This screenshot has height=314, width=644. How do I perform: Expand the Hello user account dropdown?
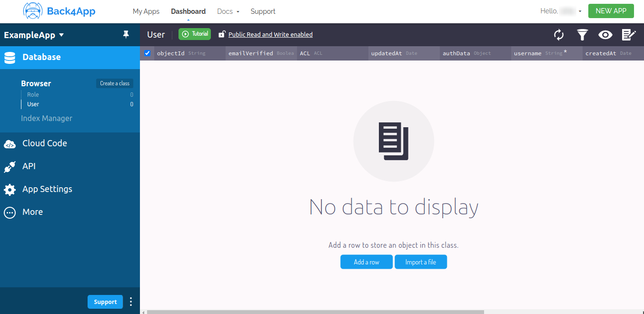561,11
